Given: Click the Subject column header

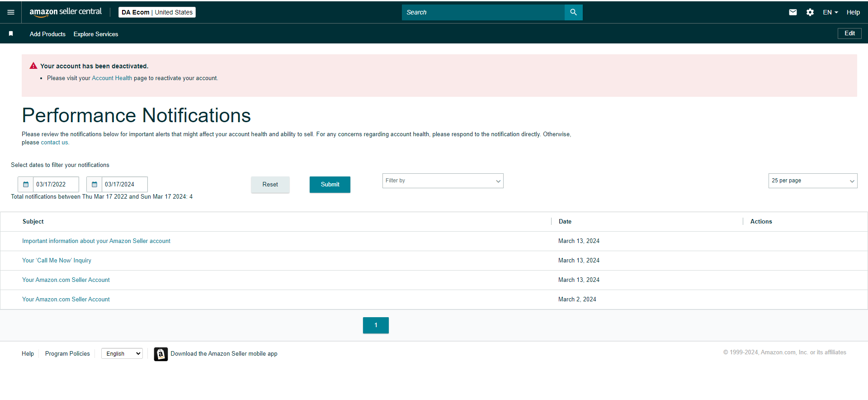Looking at the screenshot, I should pyautogui.click(x=33, y=222).
